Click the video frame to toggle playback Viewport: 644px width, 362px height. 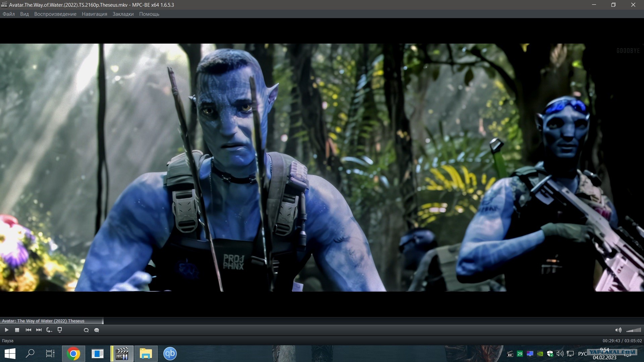click(x=322, y=168)
